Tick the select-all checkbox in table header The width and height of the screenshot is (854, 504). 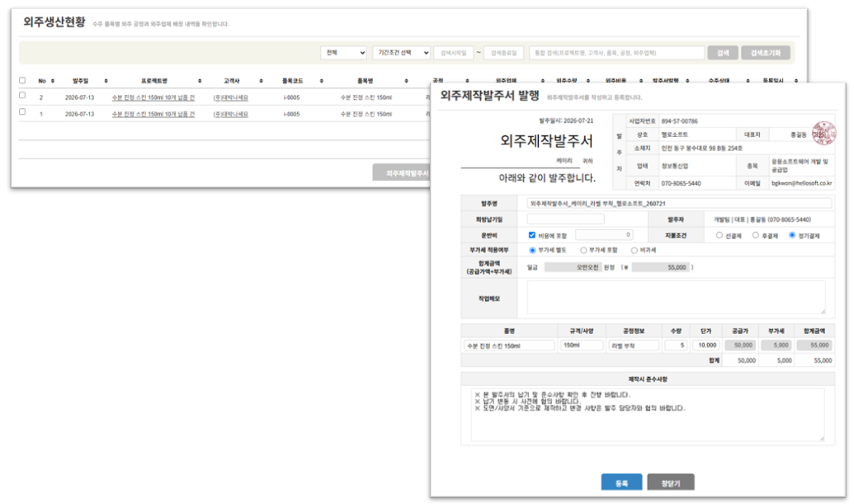[22, 80]
